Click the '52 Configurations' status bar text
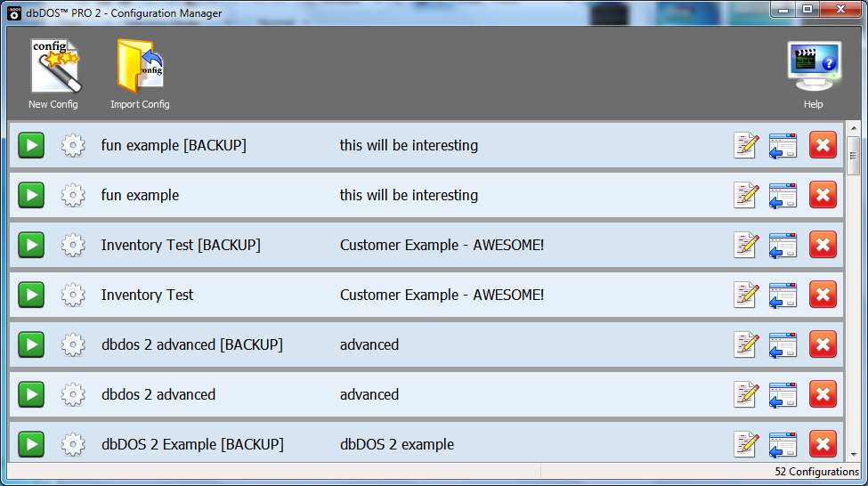Image resolution: width=868 pixels, height=486 pixels. (x=816, y=472)
